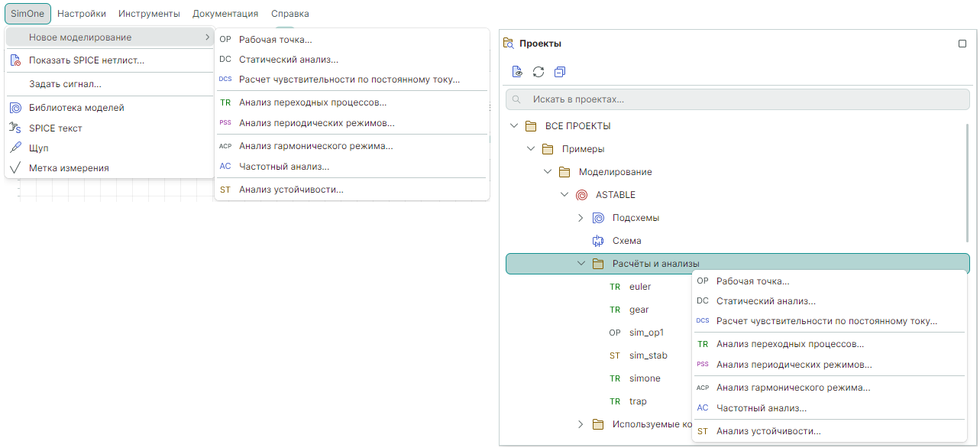This screenshot has height=448, width=980.
Task: Click the refresh icon in Проекты panel
Action: 539,72
